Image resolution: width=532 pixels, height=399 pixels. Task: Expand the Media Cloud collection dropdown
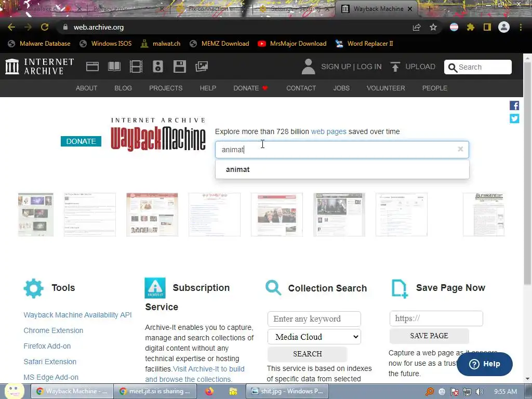pos(314,337)
